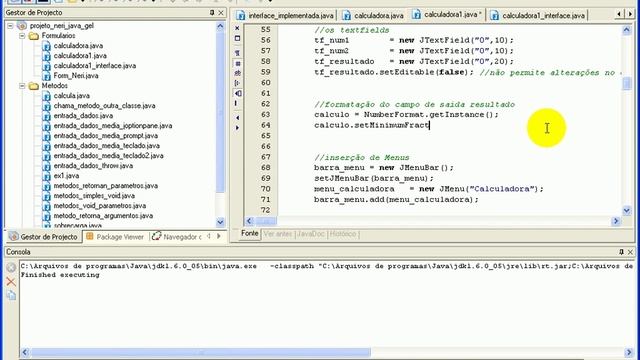Viewport: 640px width, 360px height.
Task: Switch to interface_implementada.java tab
Action: [x=285, y=16]
